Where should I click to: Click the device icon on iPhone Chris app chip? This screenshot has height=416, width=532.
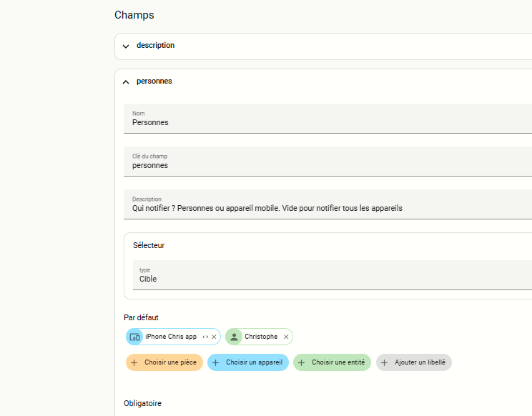pos(134,337)
